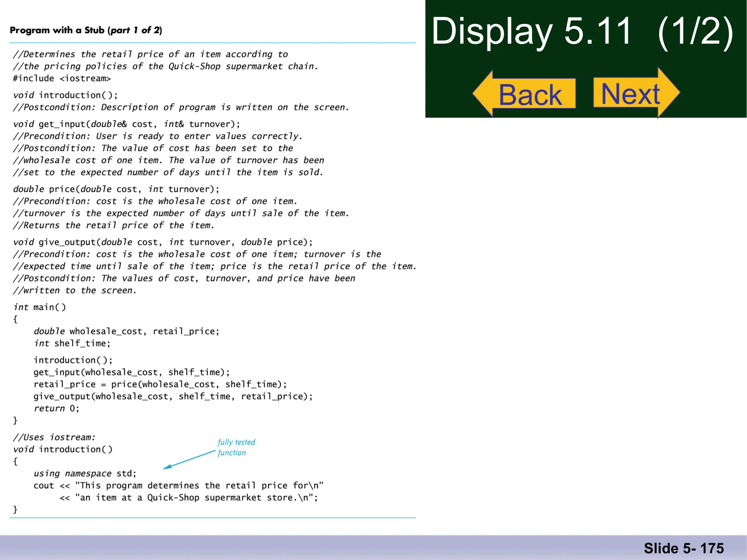This screenshot has height=560, width=747.
Task: Click the '//Uses iostream:' comment
Action: pyautogui.click(x=54, y=437)
